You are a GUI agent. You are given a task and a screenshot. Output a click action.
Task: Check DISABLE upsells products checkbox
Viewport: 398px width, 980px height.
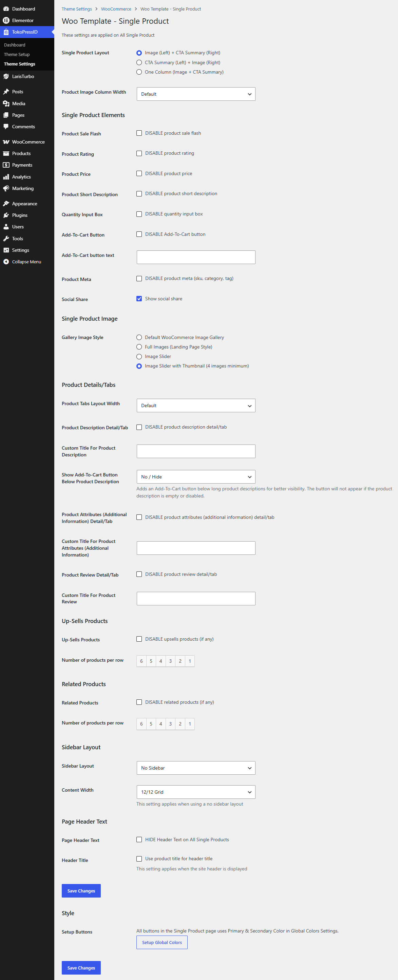(139, 639)
